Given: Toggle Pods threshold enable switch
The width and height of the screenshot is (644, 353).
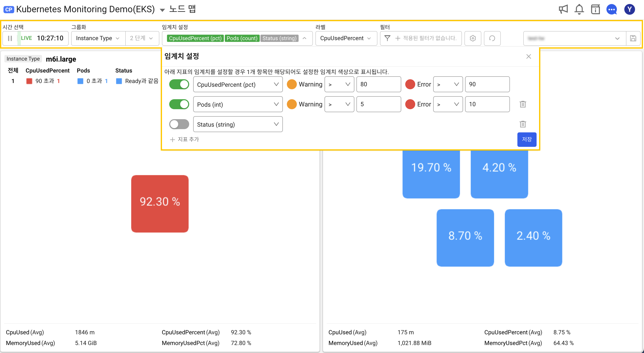Looking at the screenshot, I should coord(179,104).
